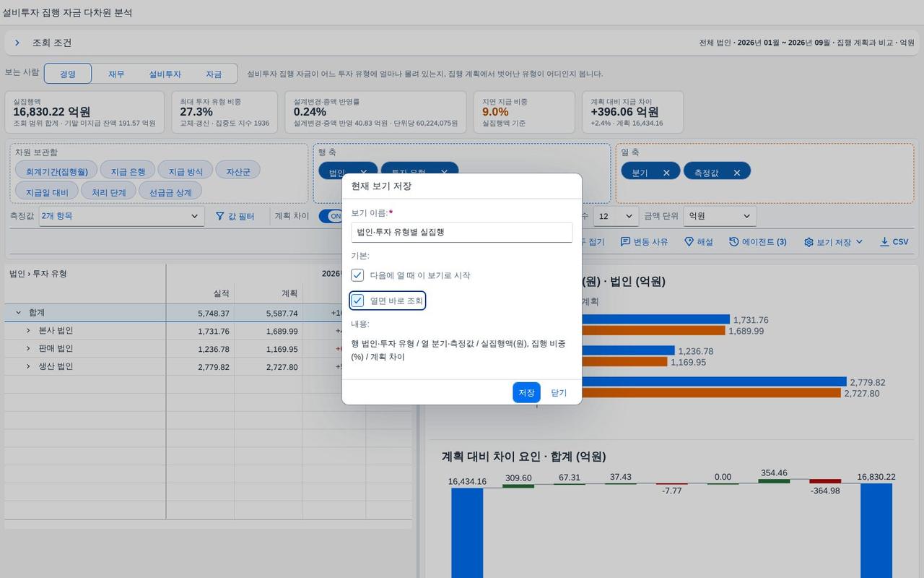Click the 회계기간(집행월) dimension chip
Image resolution: width=924 pixels, height=578 pixels.
tap(56, 171)
